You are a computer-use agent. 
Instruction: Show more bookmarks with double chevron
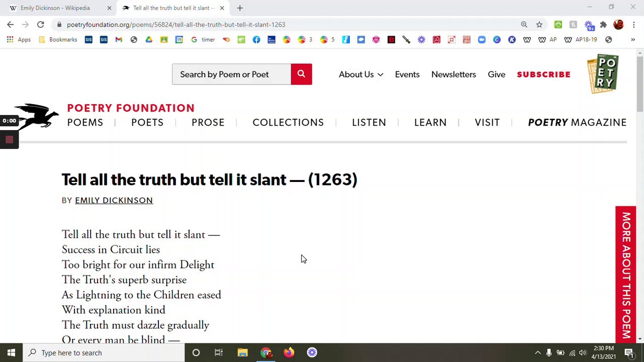[633, 40]
